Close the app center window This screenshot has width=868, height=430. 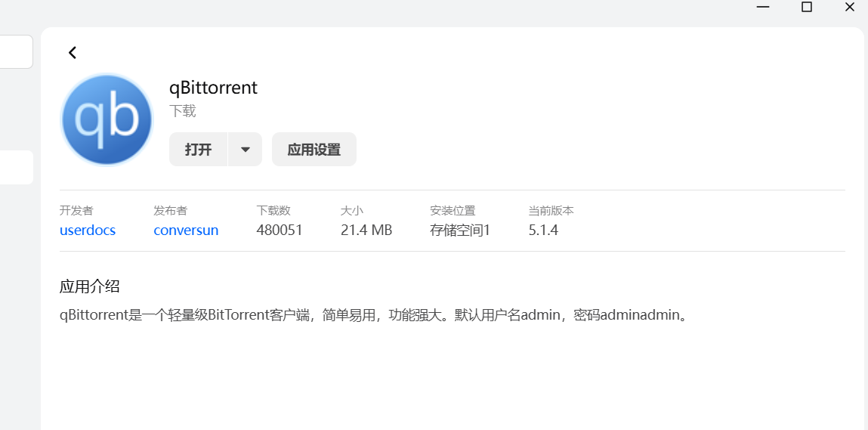tap(850, 7)
